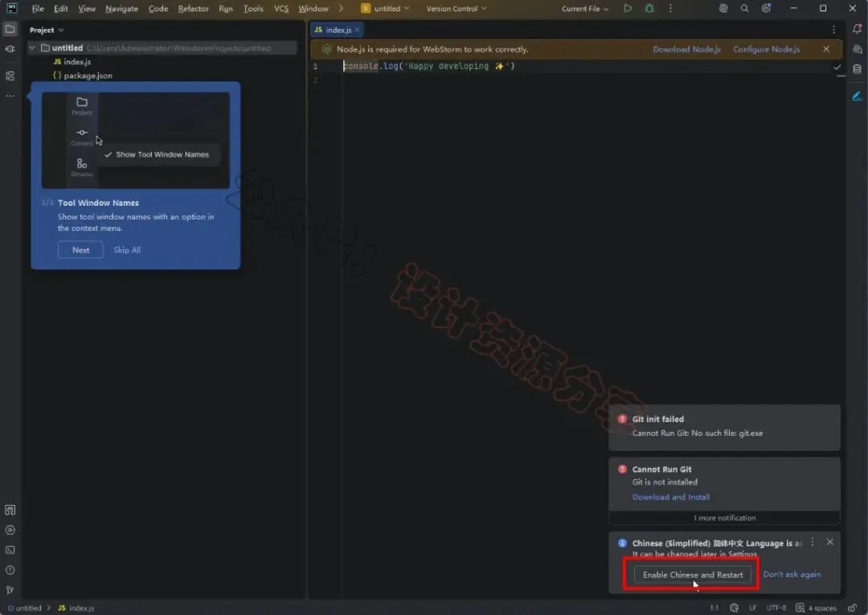Open editor tab options menu
868x615 pixels.
click(833, 30)
